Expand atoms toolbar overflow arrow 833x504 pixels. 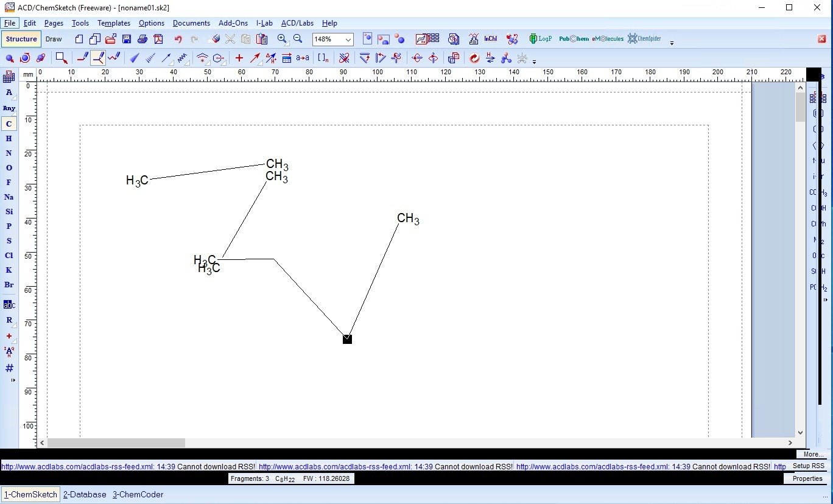(13, 380)
